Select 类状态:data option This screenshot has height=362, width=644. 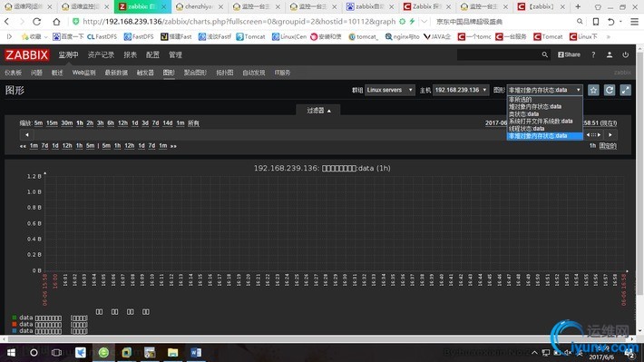544,113
